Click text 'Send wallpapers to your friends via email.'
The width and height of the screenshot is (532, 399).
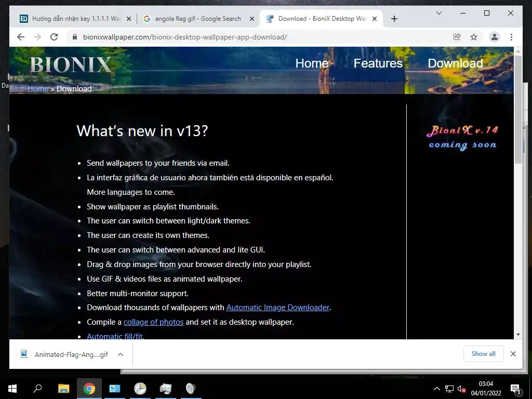[158, 163]
